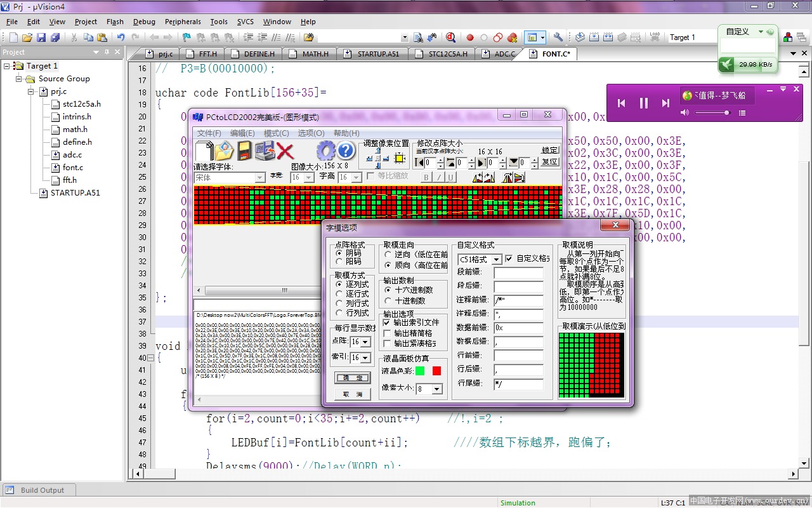Collapse the Target 1 tree node
The height and width of the screenshot is (508, 812).
pos(6,66)
